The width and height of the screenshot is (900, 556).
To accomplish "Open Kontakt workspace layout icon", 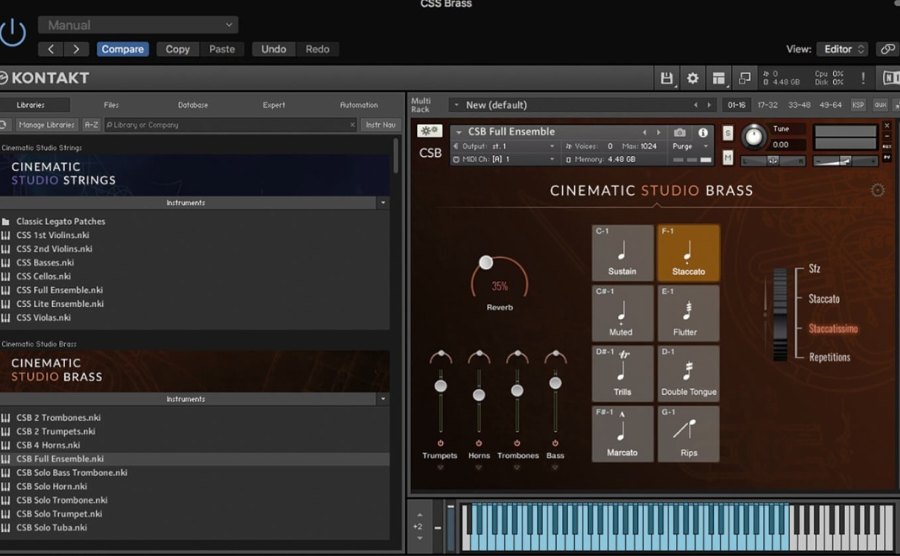I will click(719, 78).
